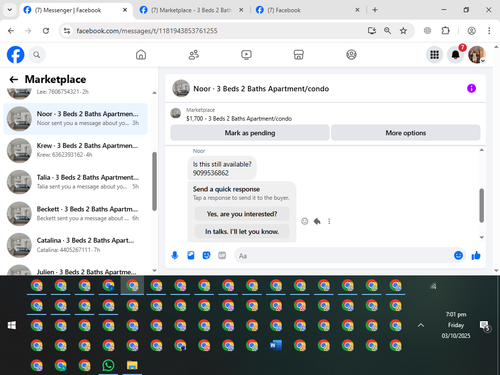
Task: Open Chrome three-dot menu
Action: point(489,31)
